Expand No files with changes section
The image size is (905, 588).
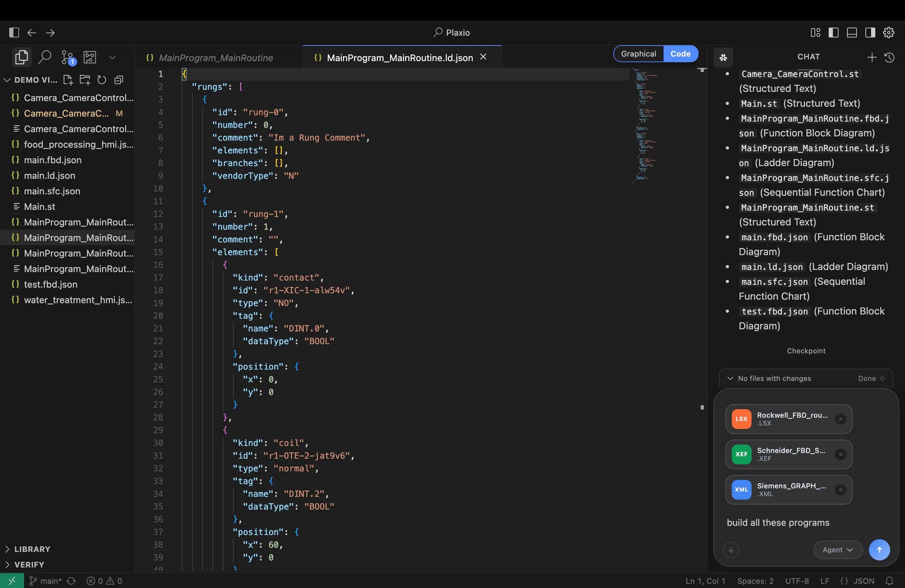tap(769, 378)
